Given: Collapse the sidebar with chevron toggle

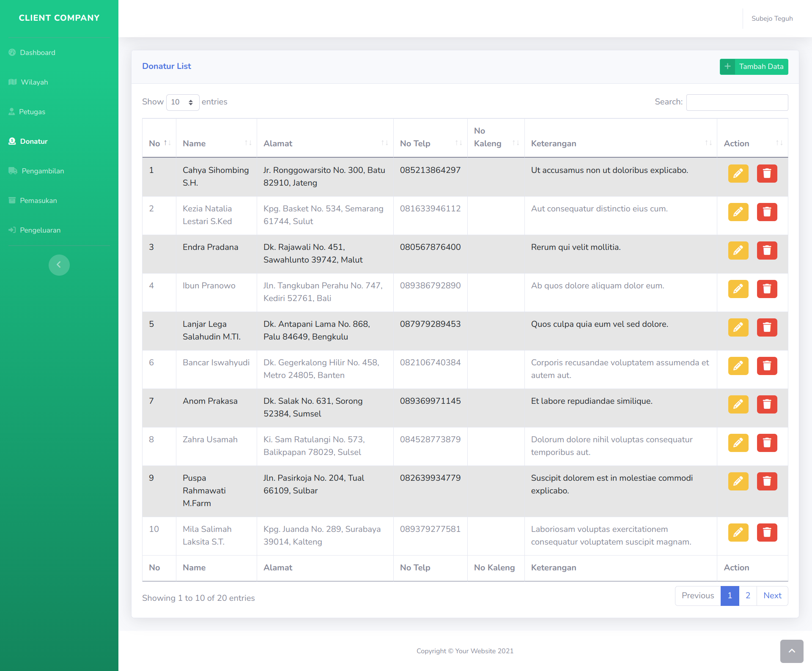Looking at the screenshot, I should click(x=59, y=265).
